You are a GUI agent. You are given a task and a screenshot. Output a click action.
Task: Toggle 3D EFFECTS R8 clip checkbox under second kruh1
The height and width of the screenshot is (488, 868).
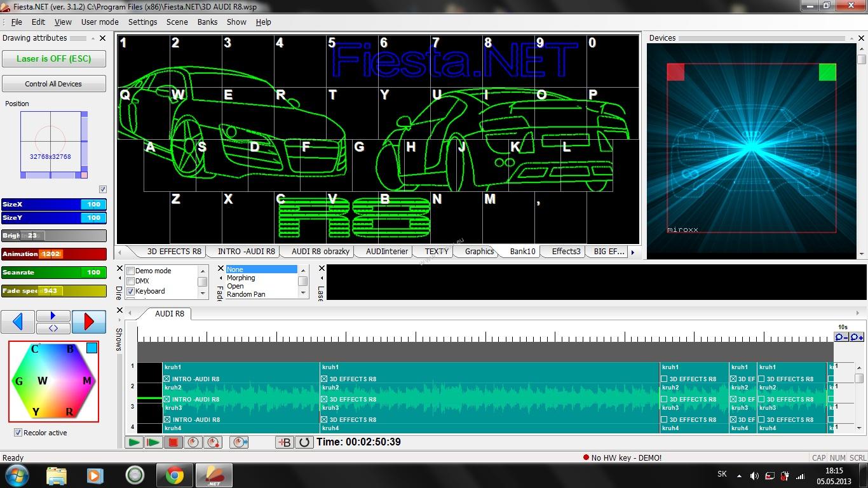point(324,379)
